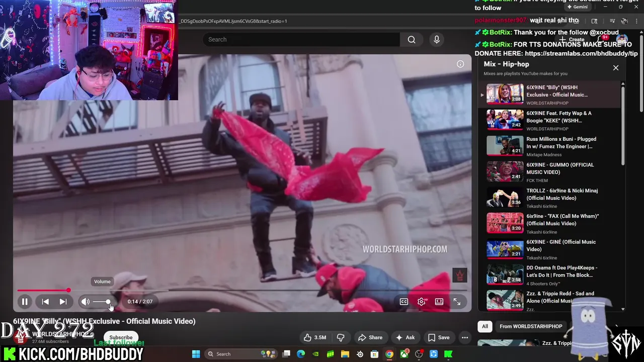Click 'Mix - Hip-hop' playlist heading
The height and width of the screenshot is (362, 644).
506,64
